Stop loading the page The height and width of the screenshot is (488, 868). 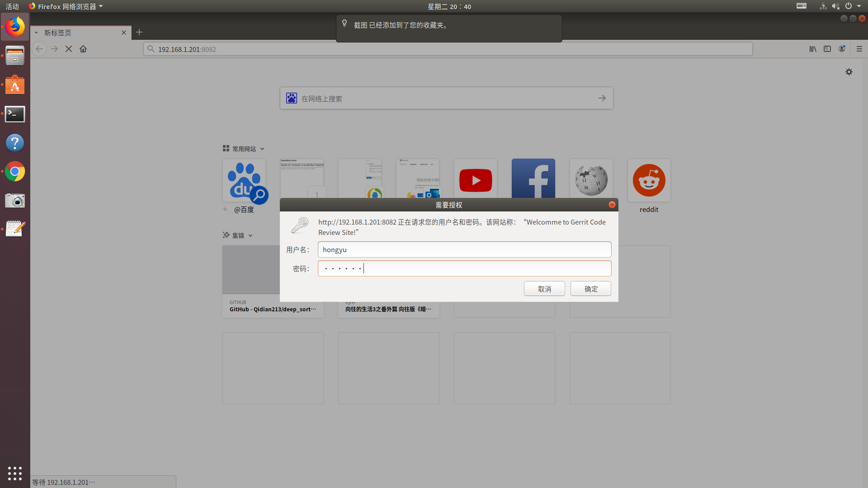(x=69, y=49)
